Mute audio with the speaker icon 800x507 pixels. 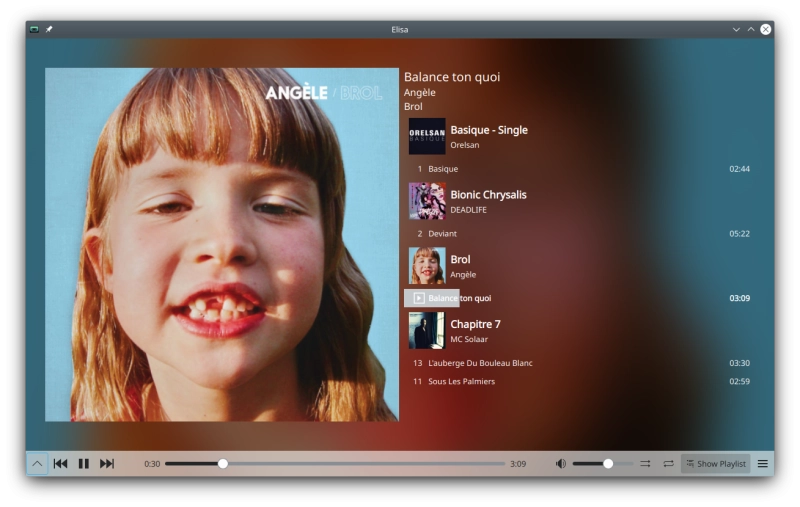click(x=561, y=464)
